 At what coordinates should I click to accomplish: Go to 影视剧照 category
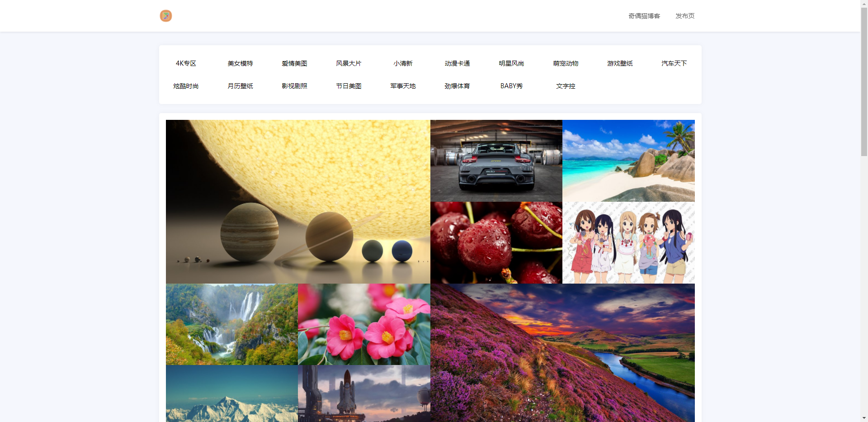(294, 86)
